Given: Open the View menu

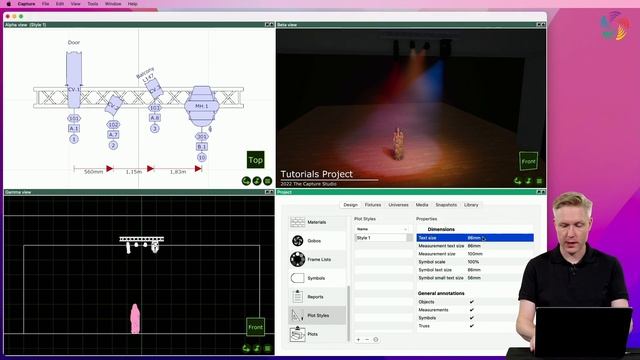Looking at the screenshot, I should click(76, 4).
